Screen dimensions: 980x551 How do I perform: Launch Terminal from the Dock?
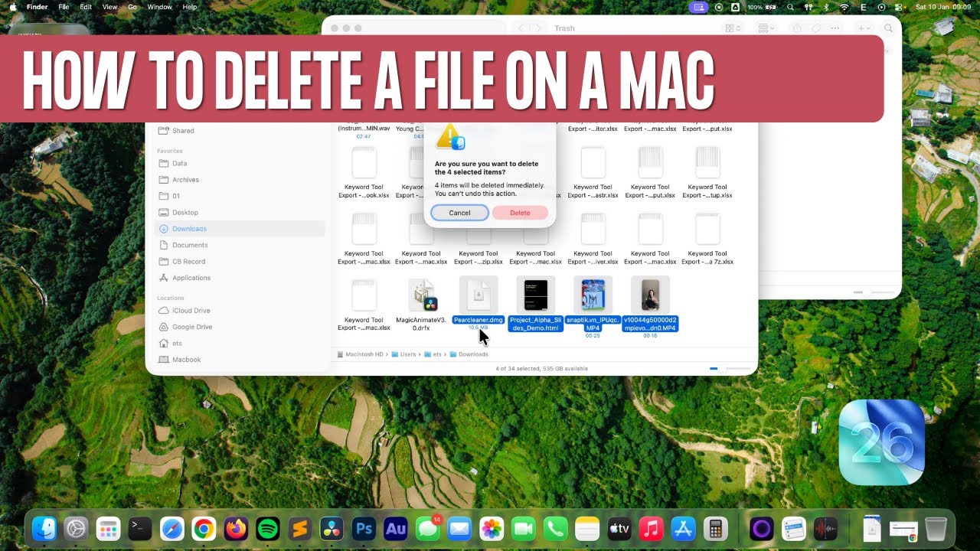(140, 529)
